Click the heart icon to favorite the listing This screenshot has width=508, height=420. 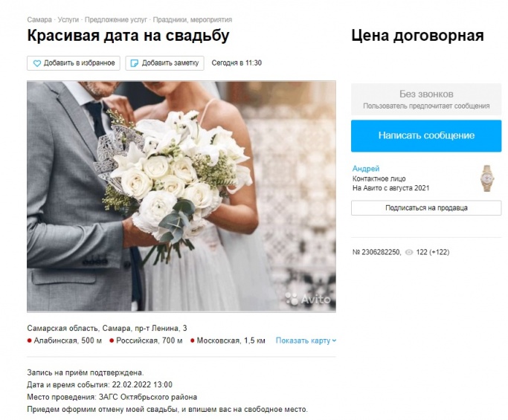click(37, 63)
